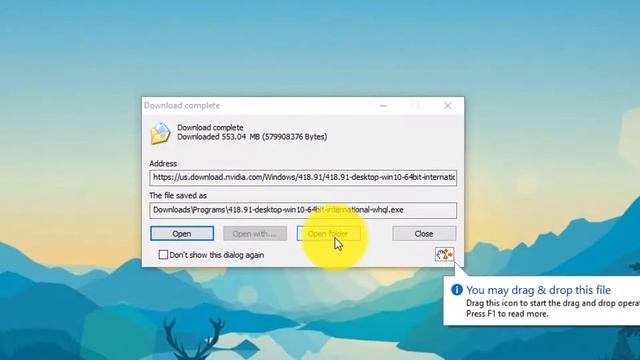Minimize the Download complete dialog
The width and height of the screenshot is (640, 360).
pyautogui.click(x=383, y=106)
